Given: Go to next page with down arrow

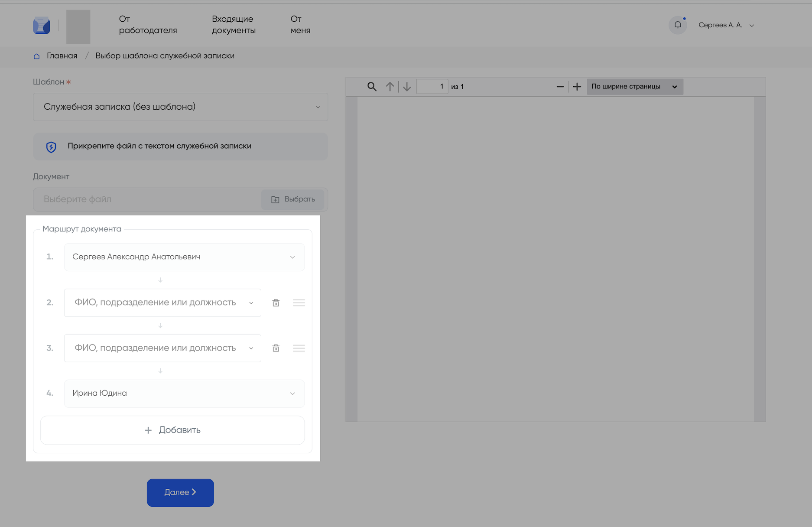Looking at the screenshot, I should point(407,87).
